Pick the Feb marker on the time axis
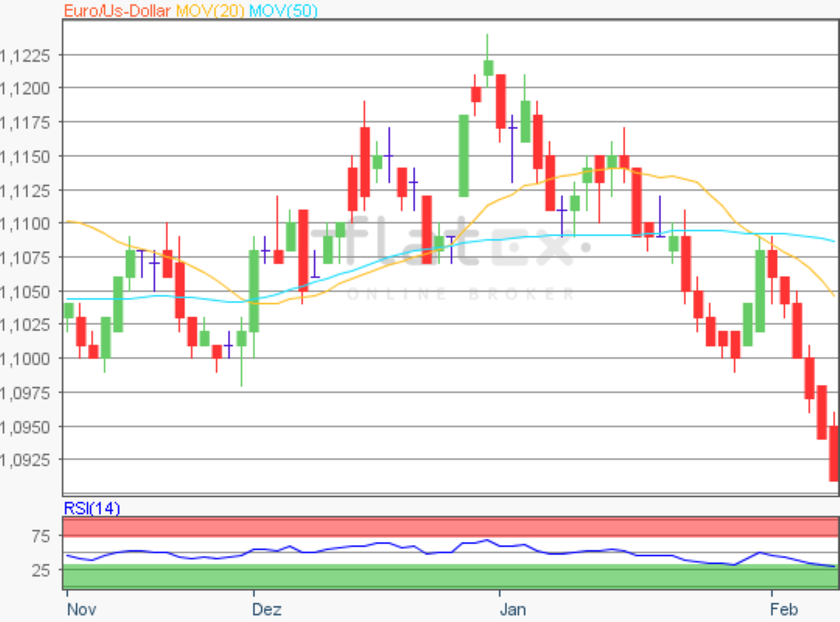The width and height of the screenshot is (840, 622). [x=784, y=608]
